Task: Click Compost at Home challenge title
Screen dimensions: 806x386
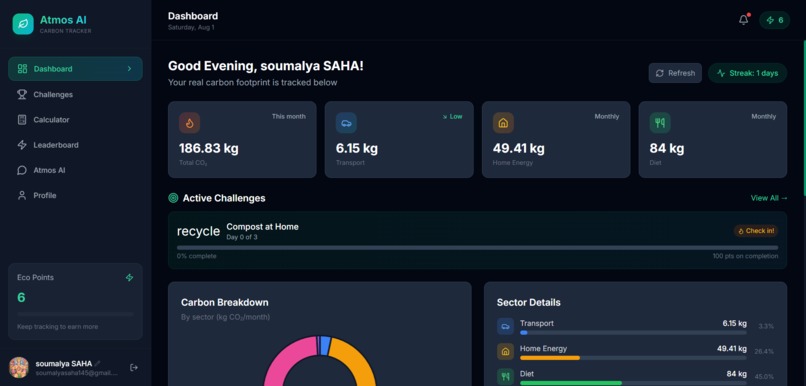Action: [262, 227]
